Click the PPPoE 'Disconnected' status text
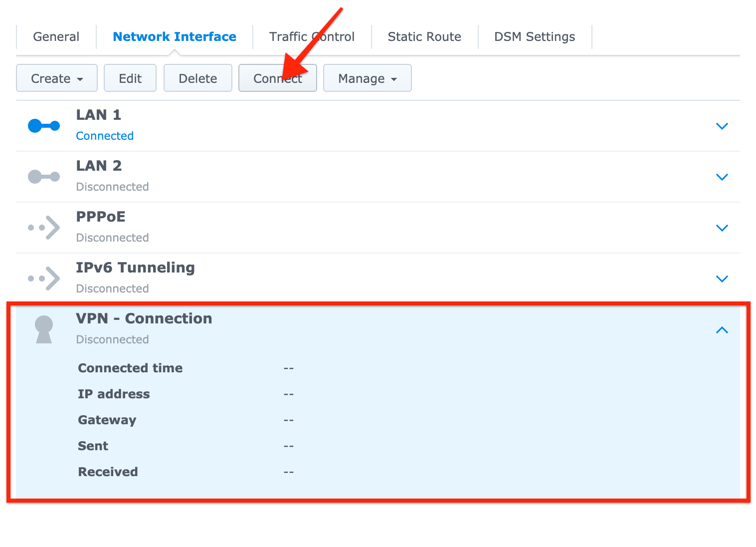 click(x=112, y=238)
